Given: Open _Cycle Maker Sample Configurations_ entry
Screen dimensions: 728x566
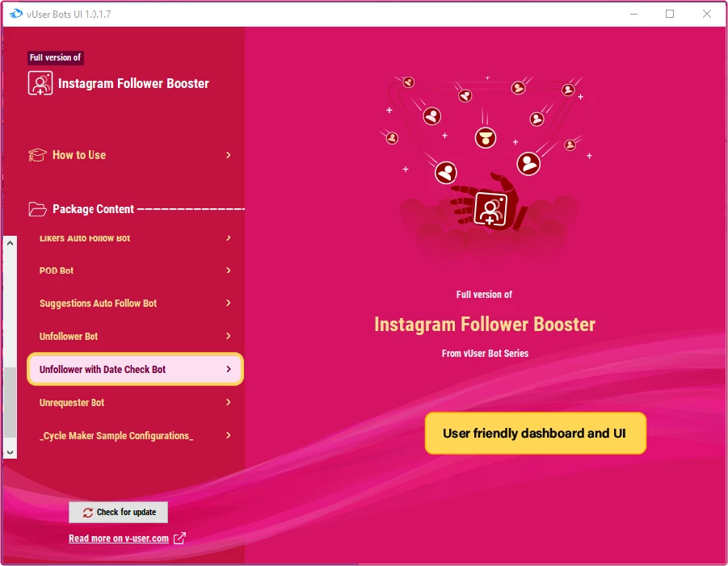Looking at the screenshot, I should tap(135, 436).
